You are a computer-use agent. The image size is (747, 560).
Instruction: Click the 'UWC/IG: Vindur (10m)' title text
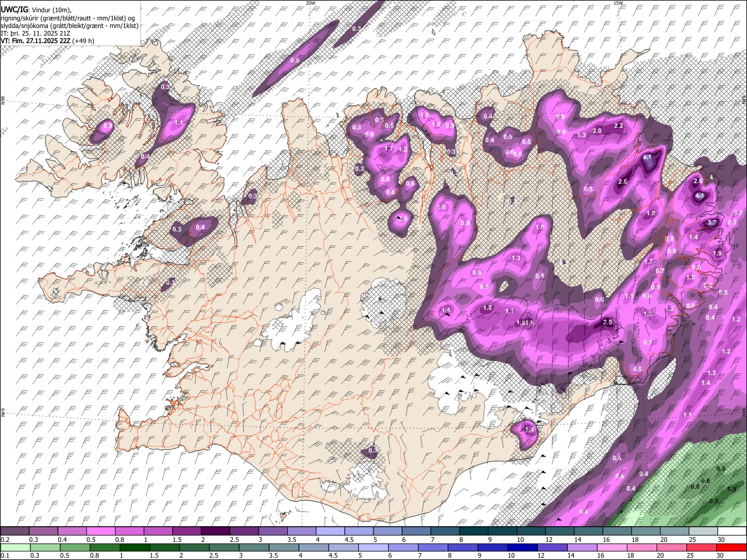pyautogui.click(x=36, y=9)
